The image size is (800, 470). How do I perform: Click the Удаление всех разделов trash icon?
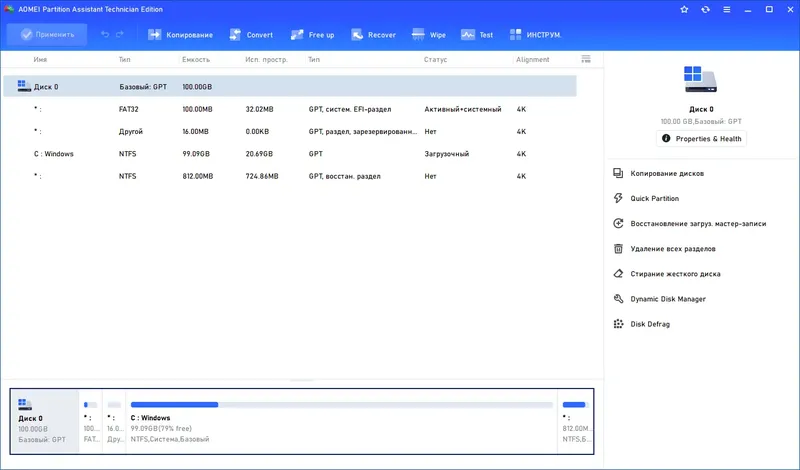pyautogui.click(x=618, y=249)
